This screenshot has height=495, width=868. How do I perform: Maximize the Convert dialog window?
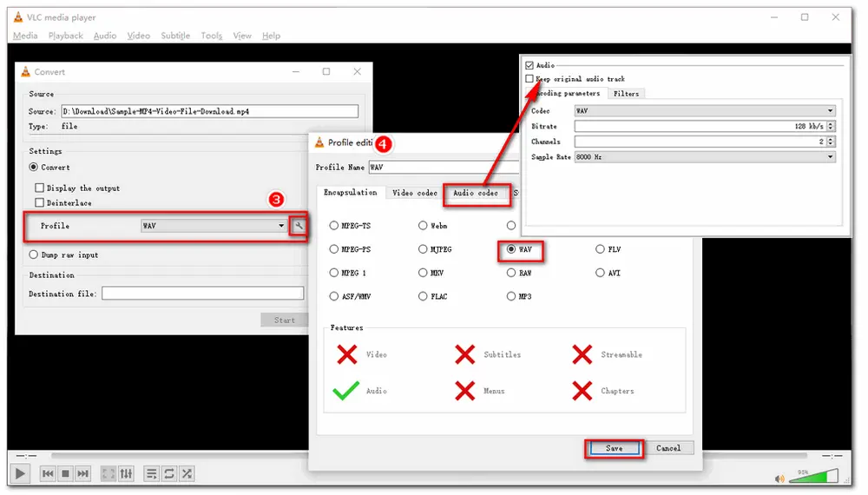(326, 71)
